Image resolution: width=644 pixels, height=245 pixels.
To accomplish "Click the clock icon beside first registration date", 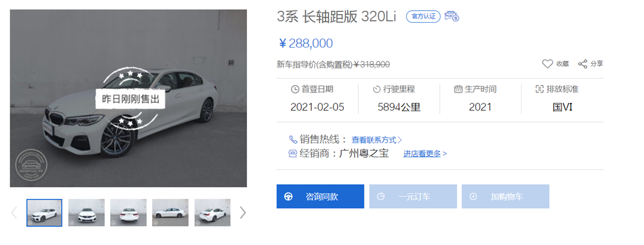I will [295, 89].
